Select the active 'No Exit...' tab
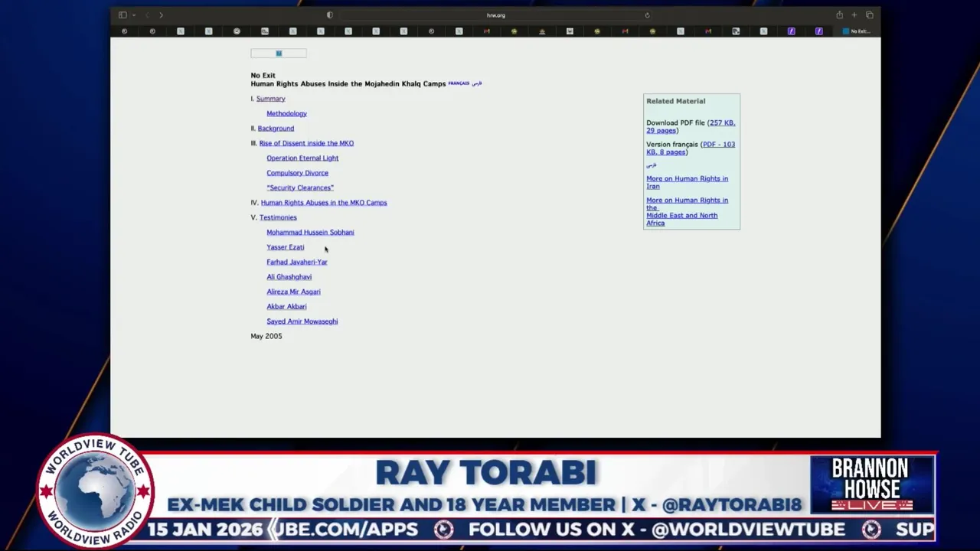 click(857, 31)
